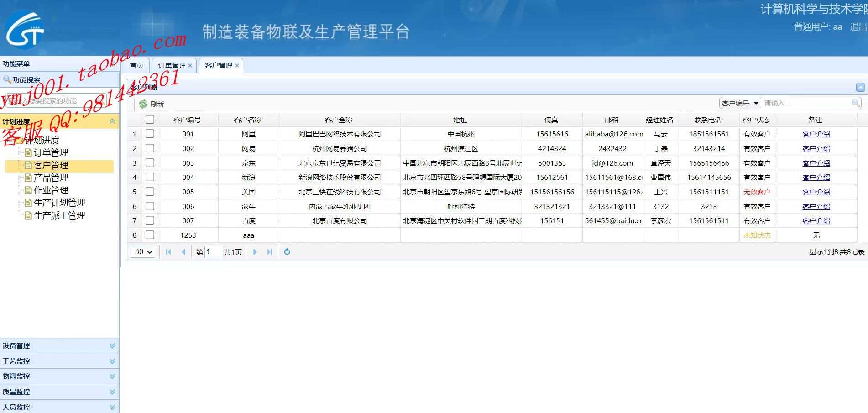Viewport: 868px width, 413px height.
Task: Click the 功能搜索 magnifier icon
Action: (7, 79)
